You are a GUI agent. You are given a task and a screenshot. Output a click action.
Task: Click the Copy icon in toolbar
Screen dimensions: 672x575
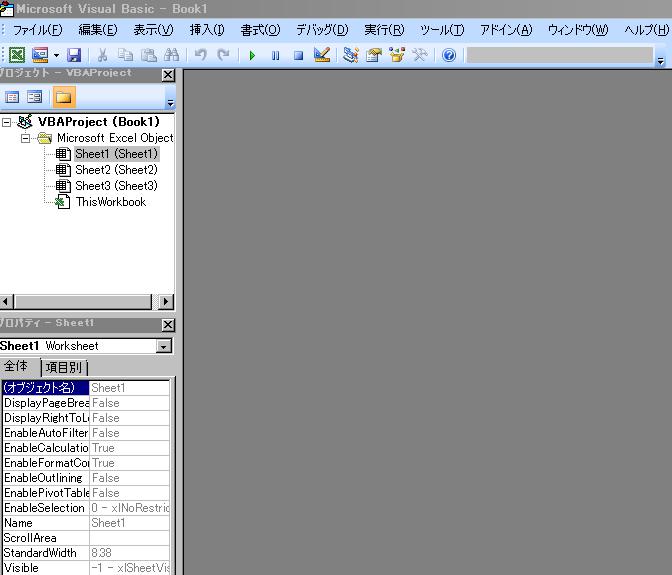[125, 55]
